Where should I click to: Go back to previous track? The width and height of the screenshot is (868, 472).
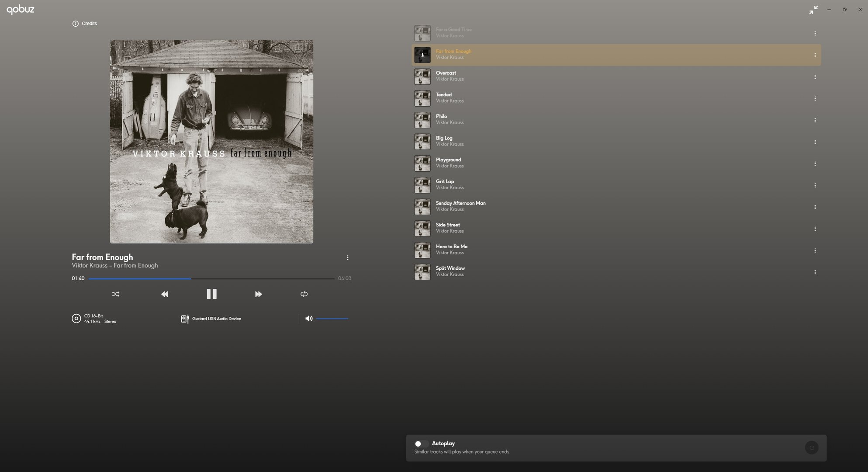(x=165, y=294)
